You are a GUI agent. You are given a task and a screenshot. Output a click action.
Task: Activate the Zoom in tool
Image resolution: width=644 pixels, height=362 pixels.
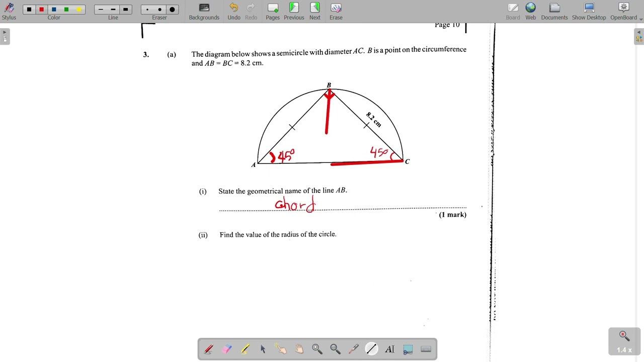[x=317, y=349]
